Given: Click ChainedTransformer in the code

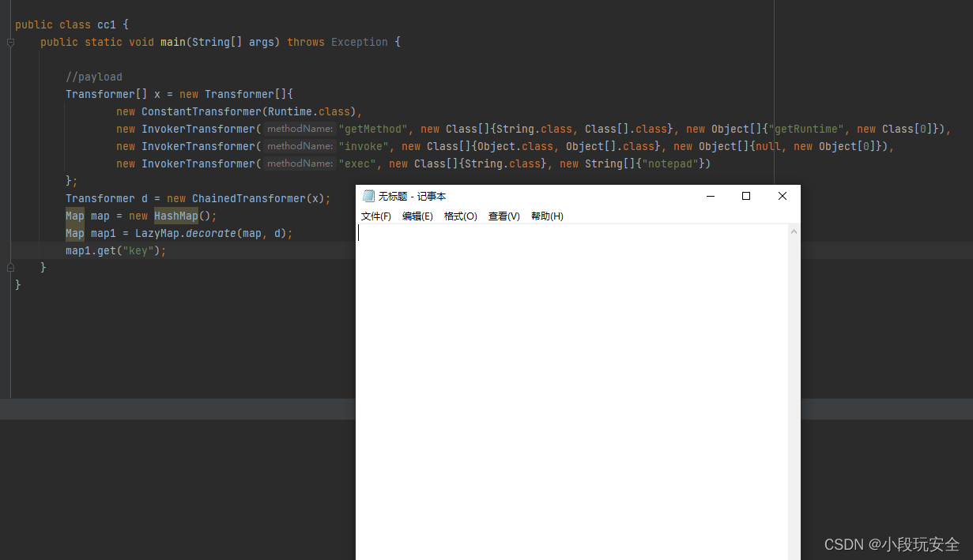Looking at the screenshot, I should (248, 198).
